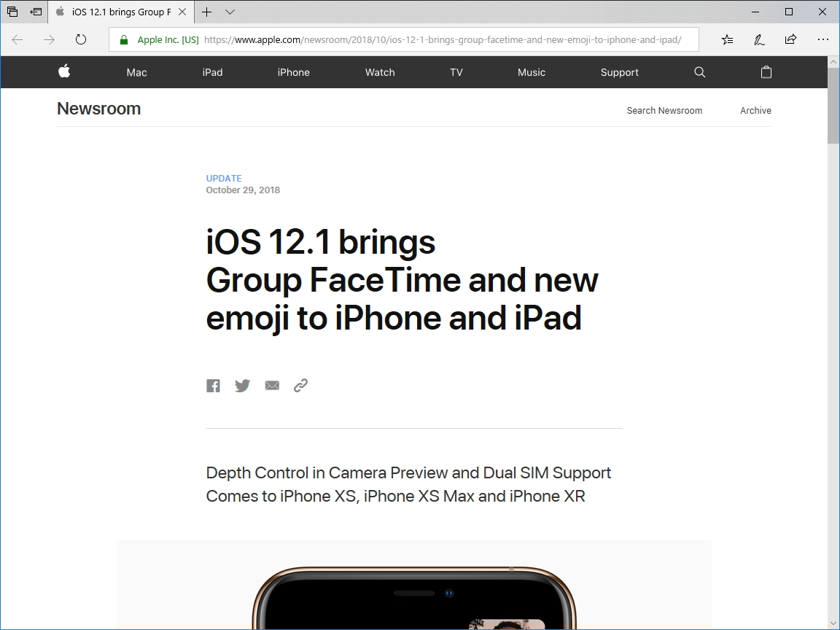
Task: Click the Depth Control subheading text
Action: tap(409, 484)
